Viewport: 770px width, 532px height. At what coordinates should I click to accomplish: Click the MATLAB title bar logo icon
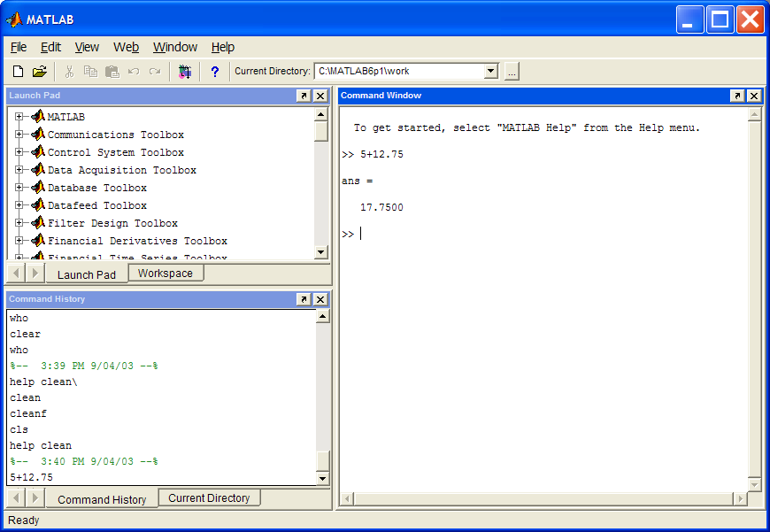(x=14, y=19)
